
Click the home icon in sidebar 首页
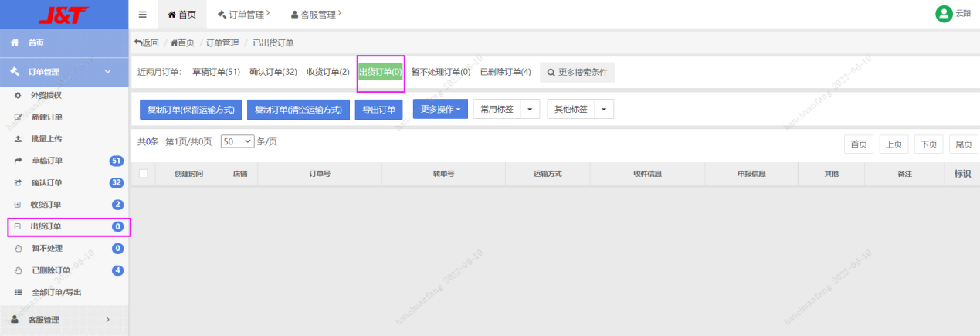point(14,42)
